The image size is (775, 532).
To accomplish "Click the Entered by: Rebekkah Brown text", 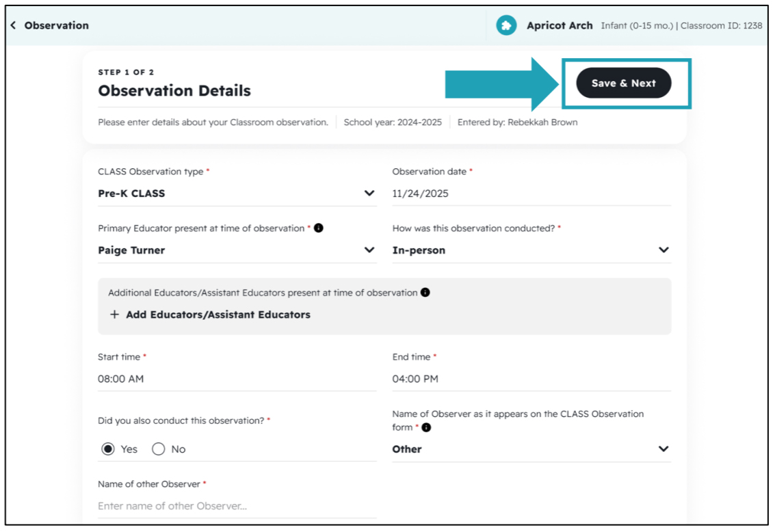I will click(518, 122).
